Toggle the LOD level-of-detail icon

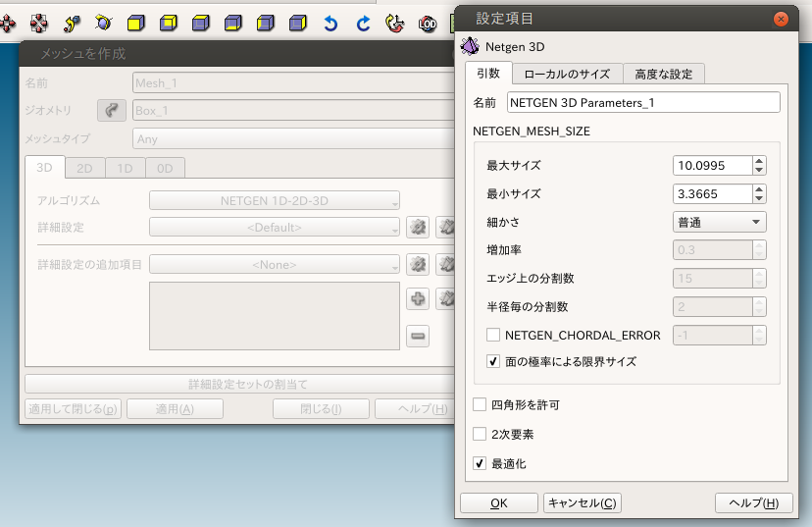(x=428, y=24)
